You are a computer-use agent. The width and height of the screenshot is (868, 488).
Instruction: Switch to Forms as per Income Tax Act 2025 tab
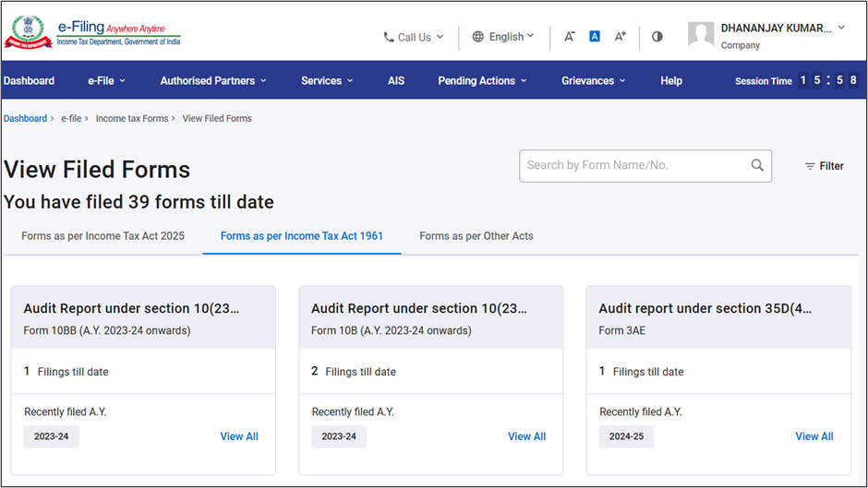coord(102,236)
